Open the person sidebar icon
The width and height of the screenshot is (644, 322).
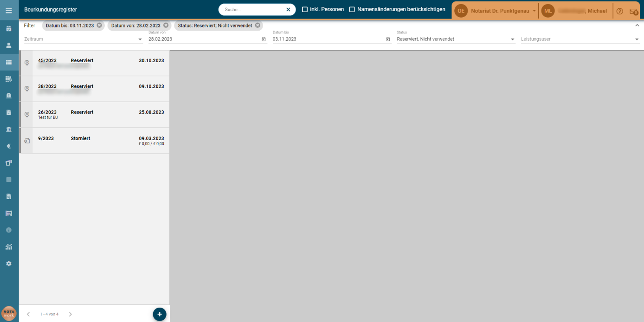point(9,45)
